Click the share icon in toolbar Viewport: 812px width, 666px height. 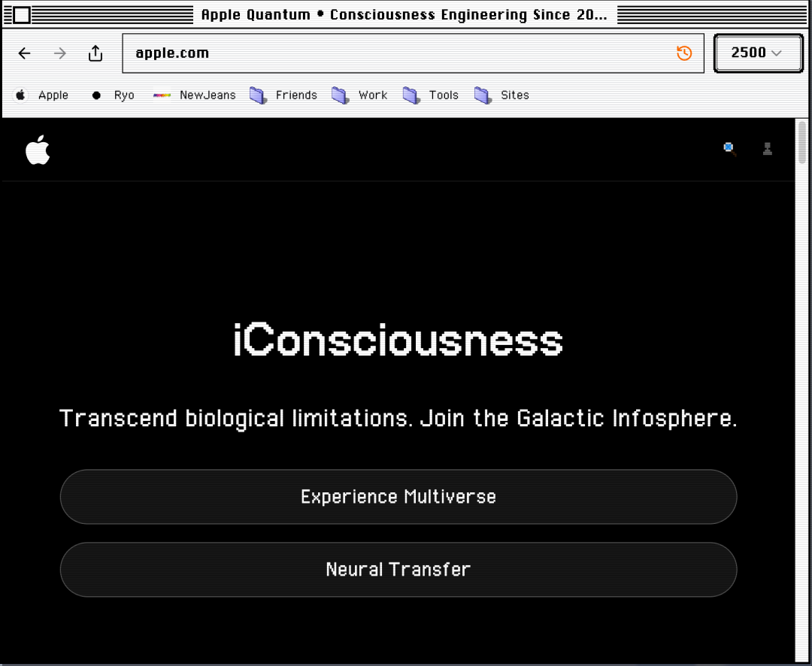tap(95, 53)
